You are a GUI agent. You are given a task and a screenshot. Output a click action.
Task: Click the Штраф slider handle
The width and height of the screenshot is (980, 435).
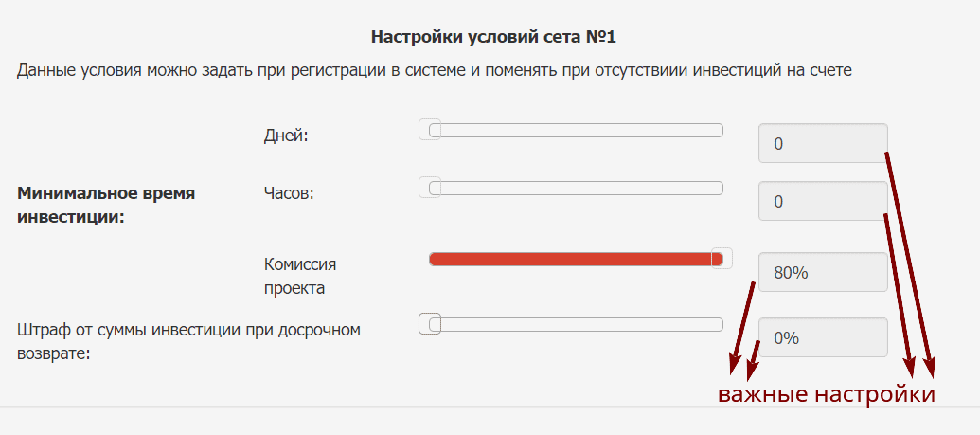pos(430,324)
